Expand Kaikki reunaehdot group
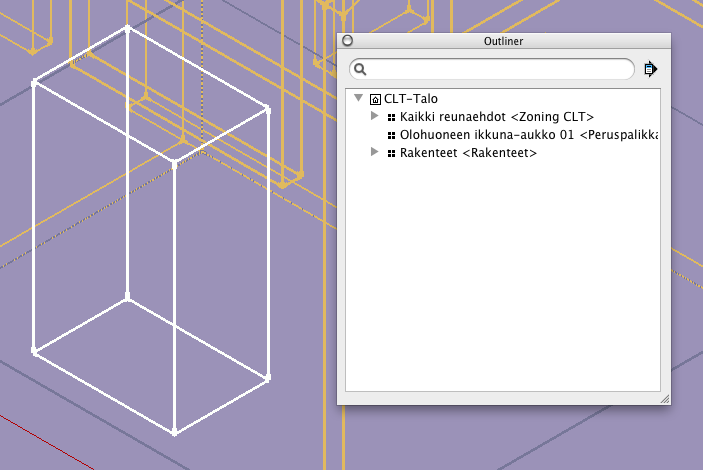This screenshot has width=703, height=470. click(x=375, y=116)
